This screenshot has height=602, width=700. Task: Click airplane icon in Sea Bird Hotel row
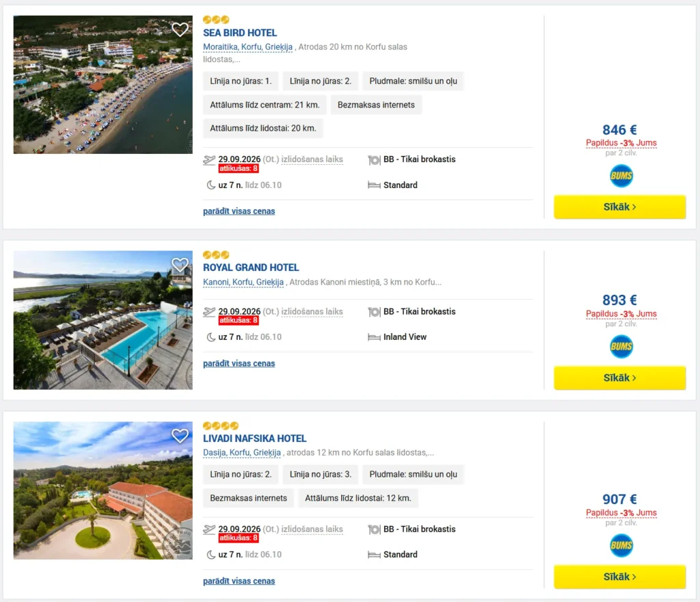click(209, 160)
